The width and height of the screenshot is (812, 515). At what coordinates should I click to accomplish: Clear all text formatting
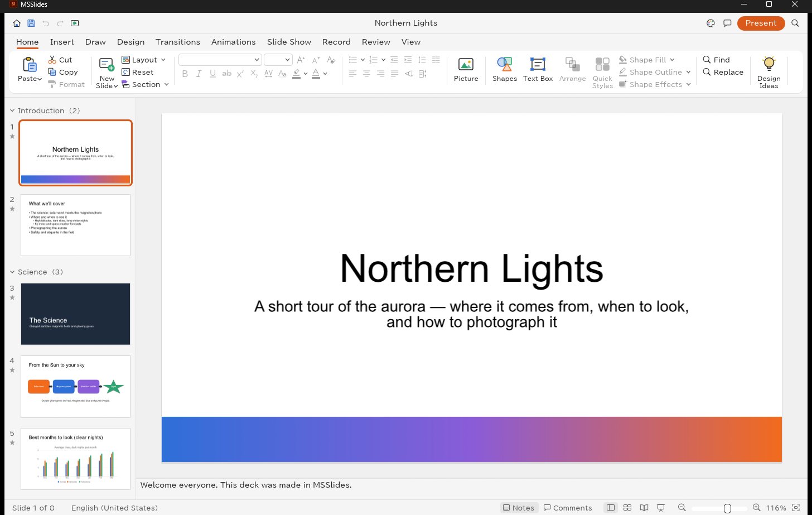(331, 60)
